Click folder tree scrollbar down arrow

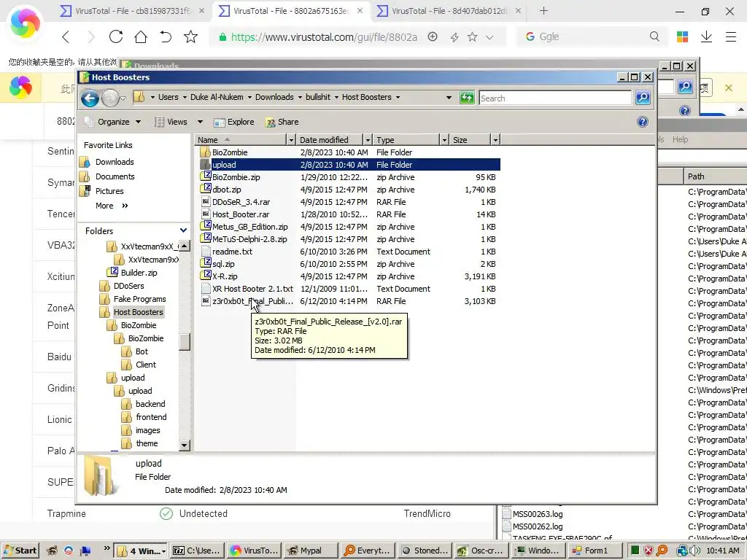coord(185,446)
